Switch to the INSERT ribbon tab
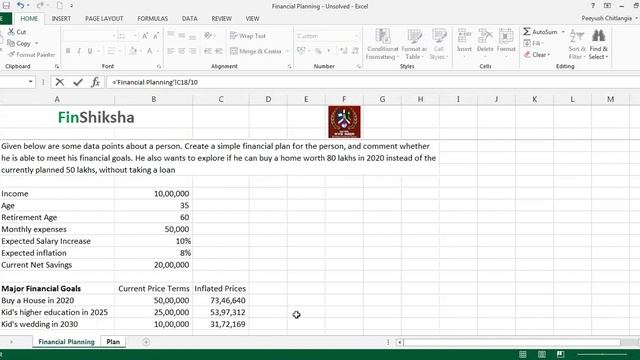The height and width of the screenshot is (360, 640). 61,18
